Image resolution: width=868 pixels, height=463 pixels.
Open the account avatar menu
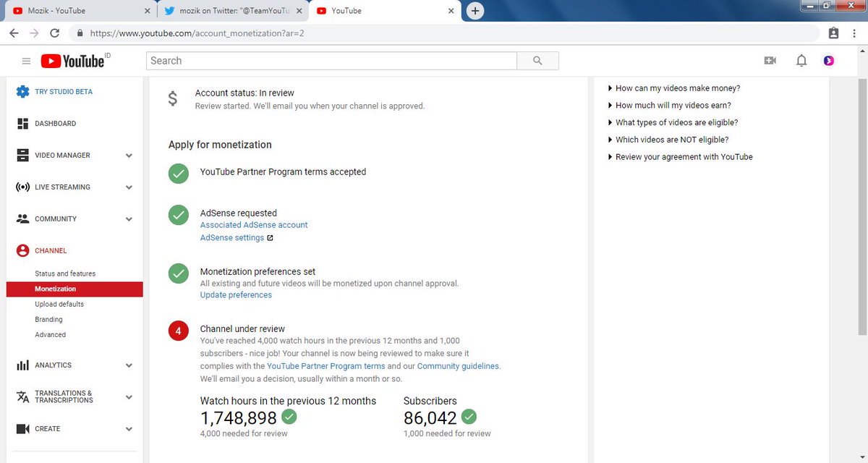(829, 61)
